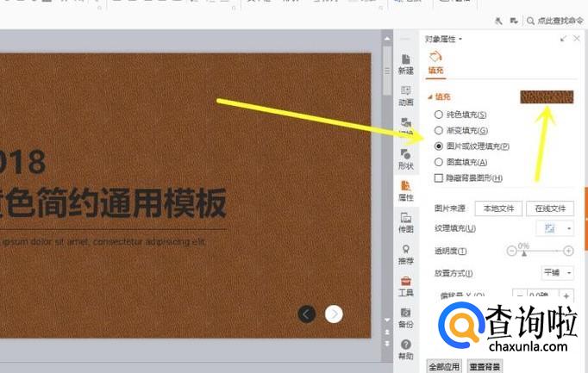The height and width of the screenshot is (373, 588).
Task: Click the brown texture fill preview swatch
Action: tap(547, 96)
